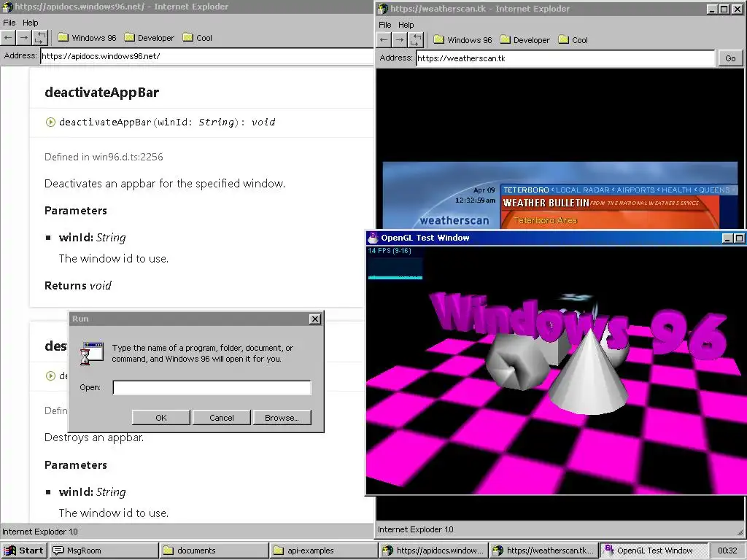Click the WEATHER BULLETIN headline

(x=546, y=203)
